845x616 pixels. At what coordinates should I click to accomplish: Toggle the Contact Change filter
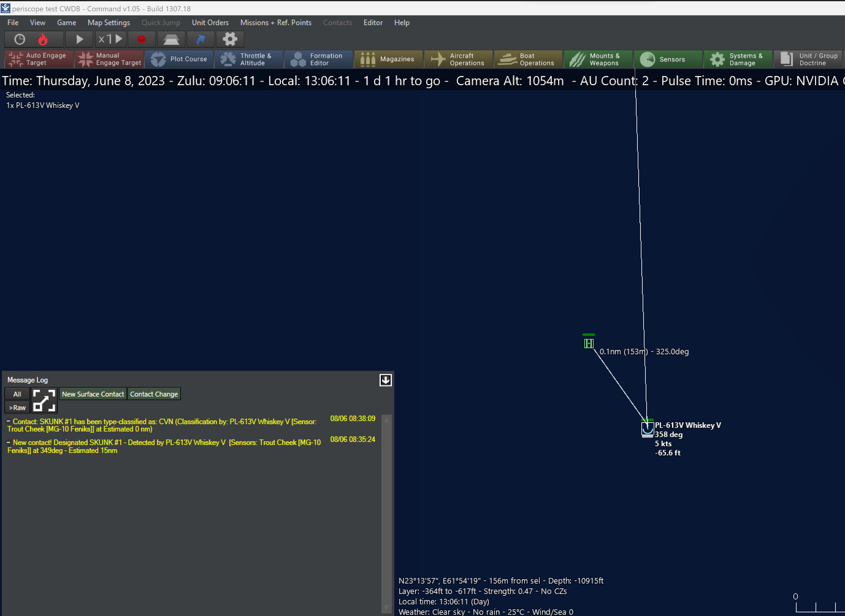154,394
